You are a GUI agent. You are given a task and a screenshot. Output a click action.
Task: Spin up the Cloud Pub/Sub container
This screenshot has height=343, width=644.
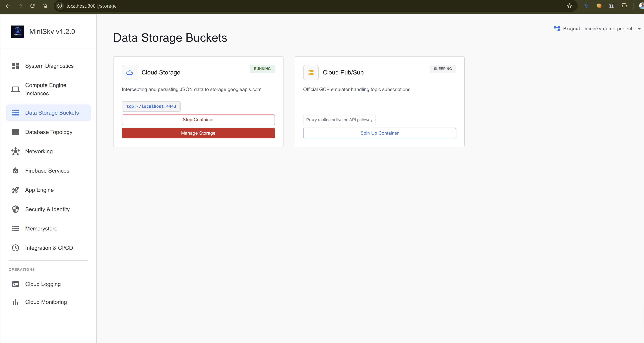coord(379,133)
